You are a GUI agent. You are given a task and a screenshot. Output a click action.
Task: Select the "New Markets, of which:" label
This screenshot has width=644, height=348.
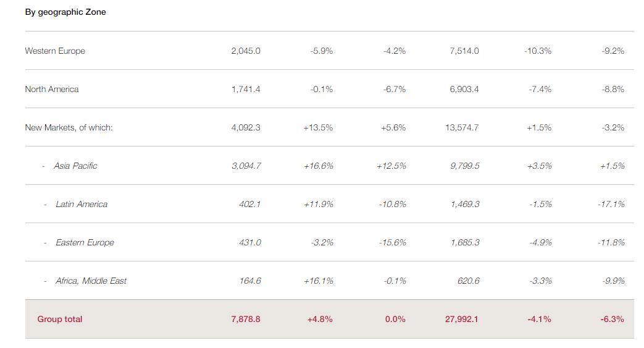tap(69, 127)
